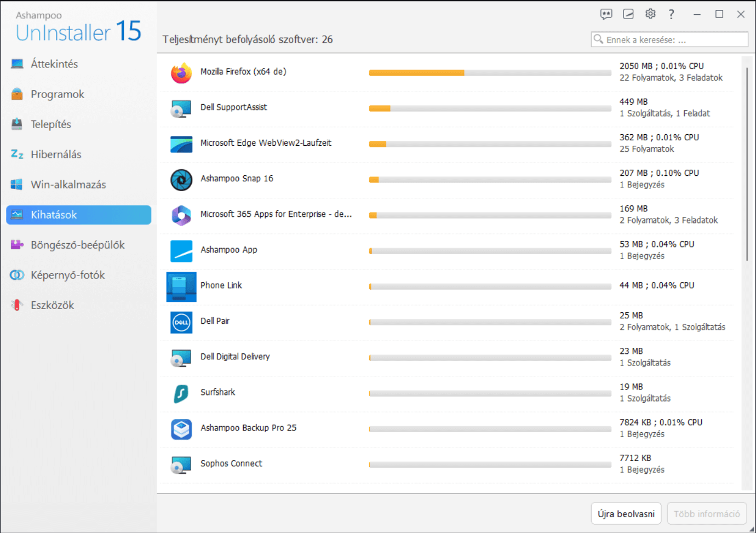Viewport: 756px width, 533px height.
Task: Click the Ashampoo UnInstaller 15 logo
Action: click(78, 27)
